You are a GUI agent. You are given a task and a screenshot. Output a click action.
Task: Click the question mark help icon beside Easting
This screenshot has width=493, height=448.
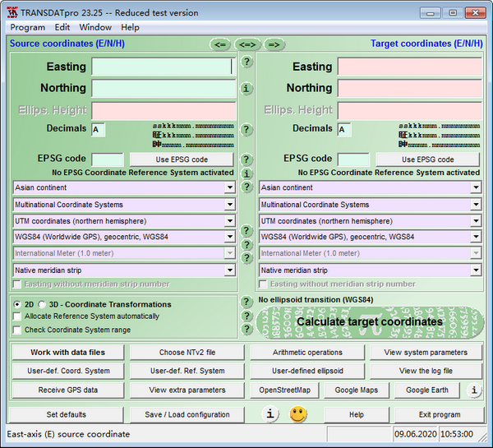[x=246, y=62]
